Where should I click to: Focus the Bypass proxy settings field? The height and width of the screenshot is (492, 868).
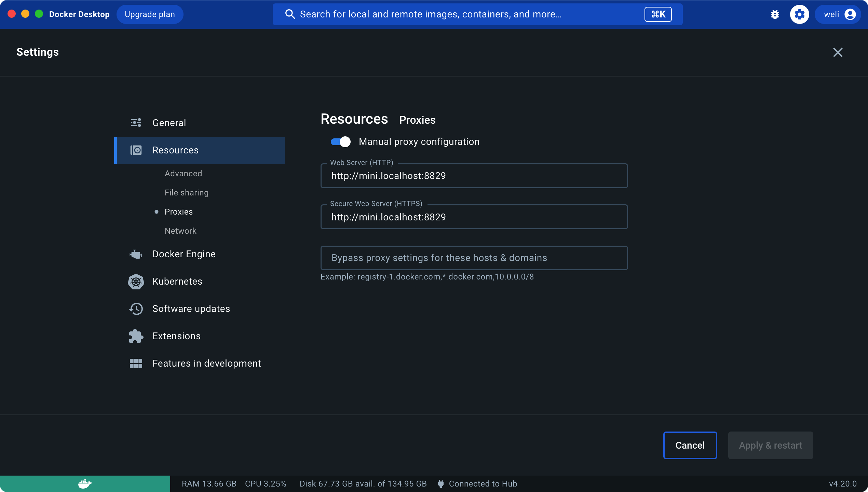pos(474,258)
